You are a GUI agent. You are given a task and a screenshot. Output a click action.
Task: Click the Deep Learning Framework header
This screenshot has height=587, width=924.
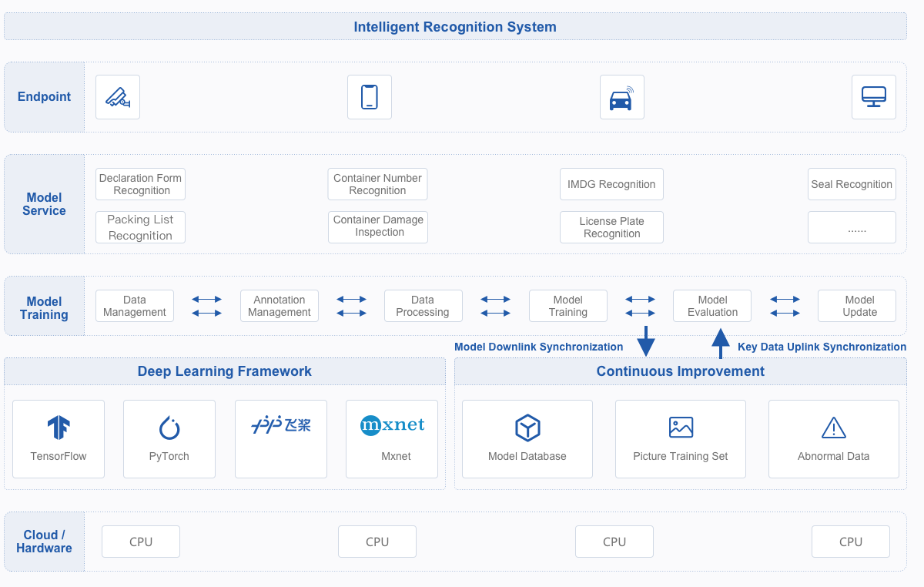(x=225, y=371)
